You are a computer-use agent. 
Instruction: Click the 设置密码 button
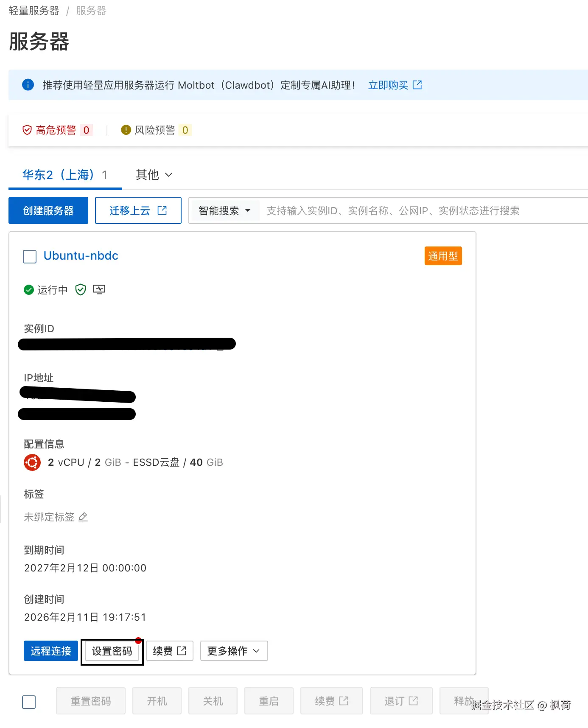[112, 651]
